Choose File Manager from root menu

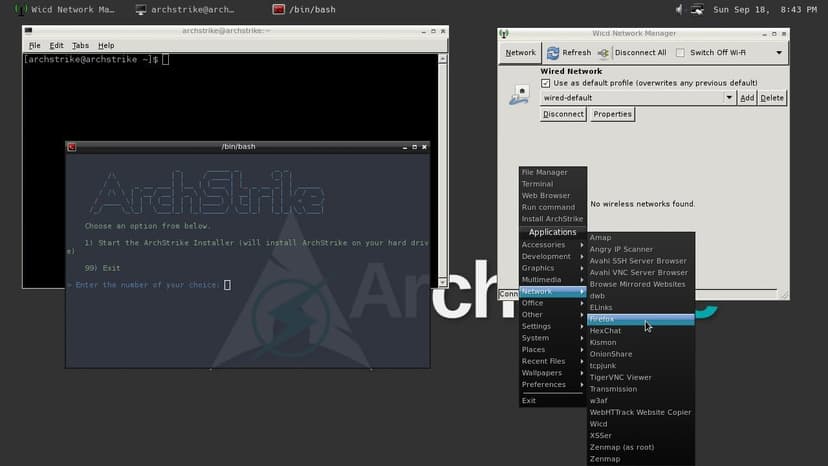pos(553,172)
